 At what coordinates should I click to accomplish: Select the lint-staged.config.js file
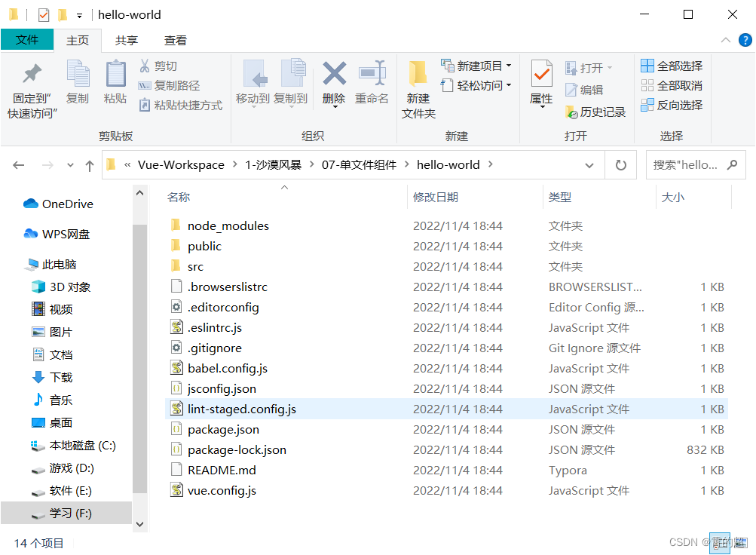446,409
